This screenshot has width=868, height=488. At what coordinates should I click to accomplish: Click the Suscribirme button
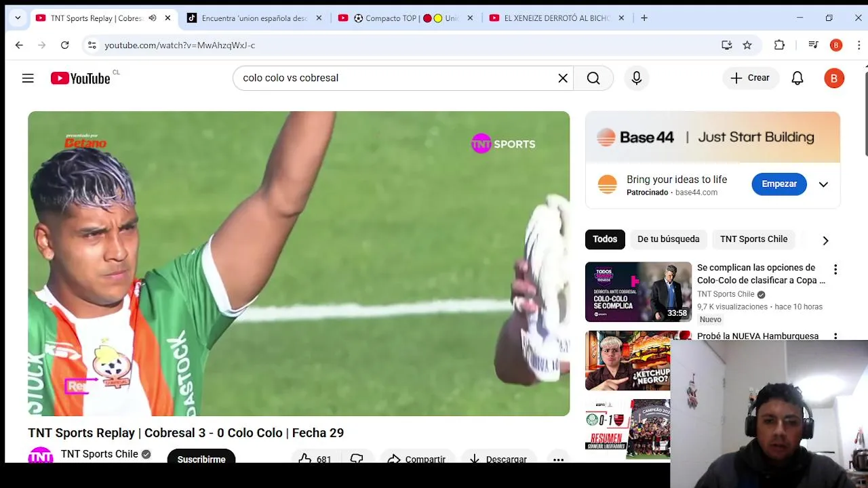tap(201, 456)
